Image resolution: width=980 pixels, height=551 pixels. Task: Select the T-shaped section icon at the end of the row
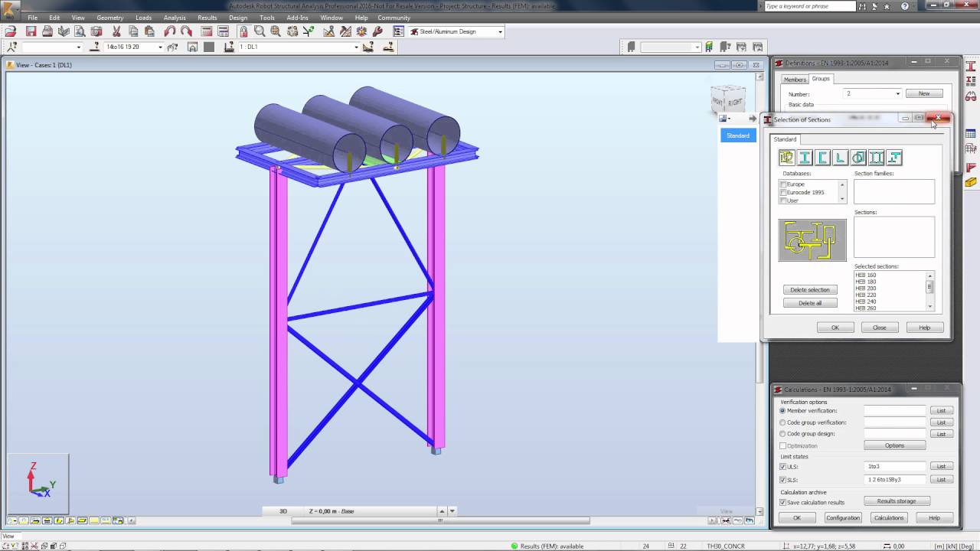(894, 158)
